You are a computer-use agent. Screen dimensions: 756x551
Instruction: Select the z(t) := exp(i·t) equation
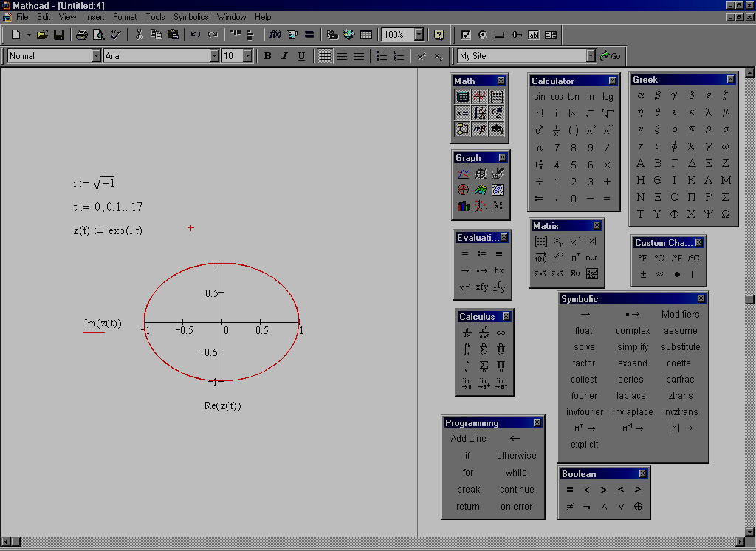click(x=108, y=230)
